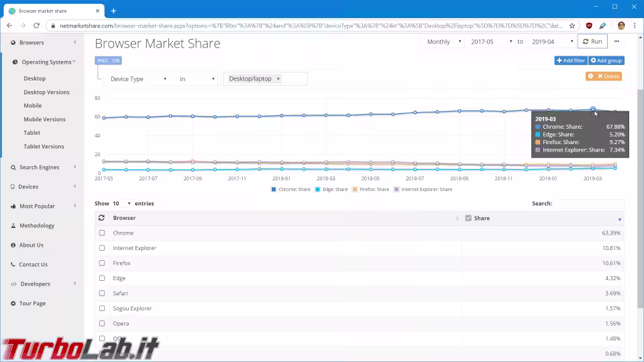The image size is (644, 362).
Task: Bookmark this page with the star icon
Action: coord(572,25)
